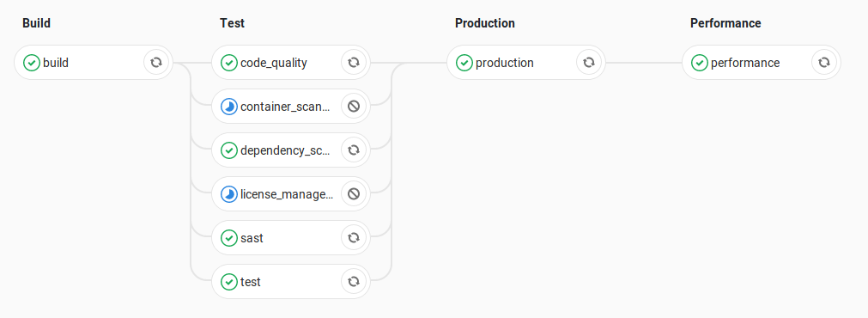Retry the build job

[156, 63]
